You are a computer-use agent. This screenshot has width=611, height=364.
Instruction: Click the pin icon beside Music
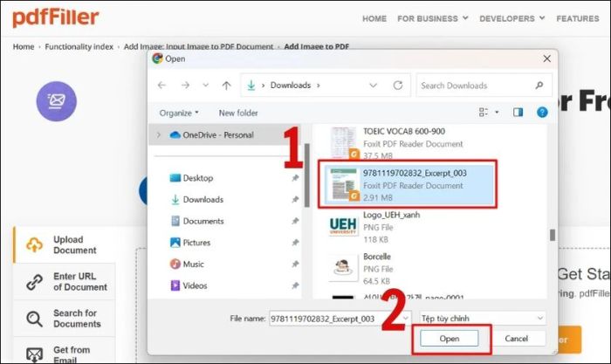coord(295,264)
